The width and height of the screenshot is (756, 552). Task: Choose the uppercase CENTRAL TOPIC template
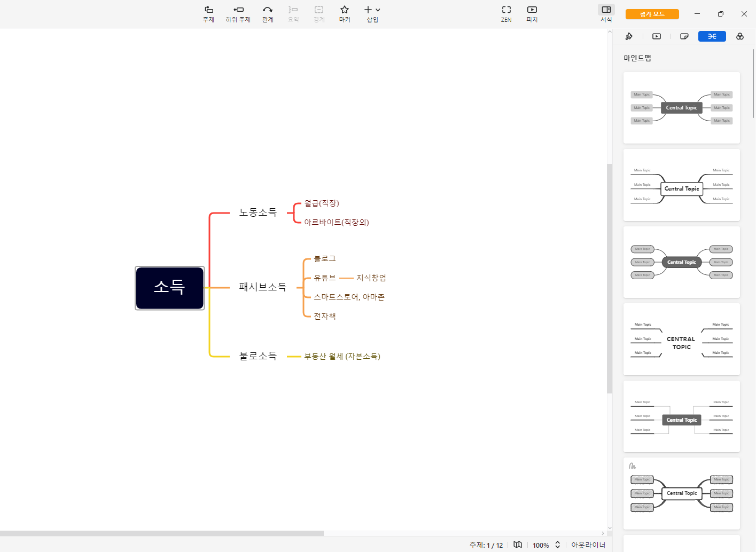(682, 339)
